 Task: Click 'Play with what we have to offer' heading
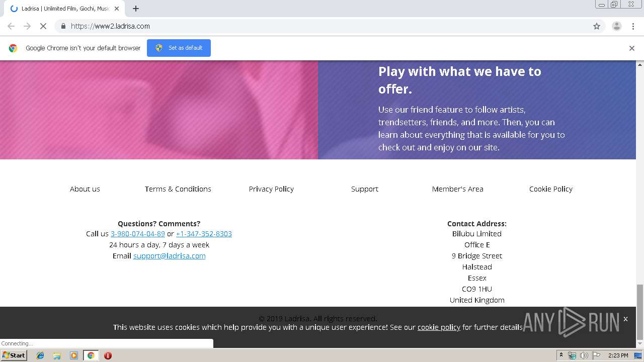tap(460, 80)
